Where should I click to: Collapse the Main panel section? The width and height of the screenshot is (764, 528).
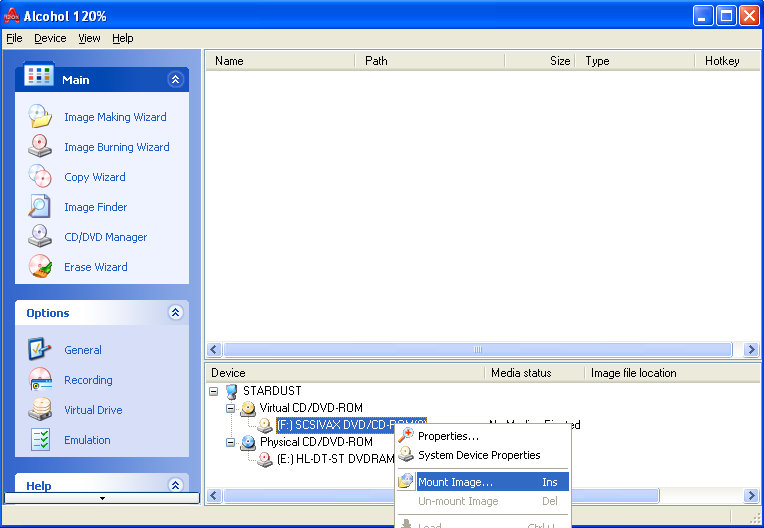tap(175, 79)
